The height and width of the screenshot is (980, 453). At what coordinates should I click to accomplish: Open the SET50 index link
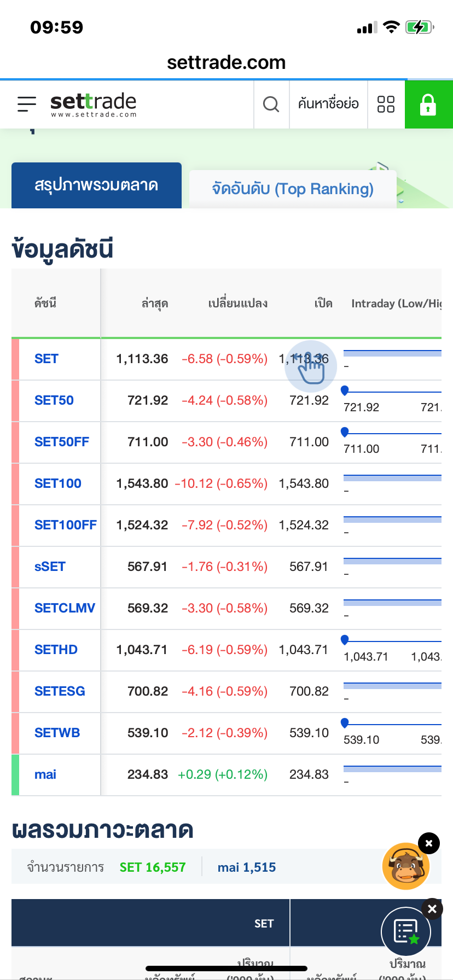click(54, 400)
